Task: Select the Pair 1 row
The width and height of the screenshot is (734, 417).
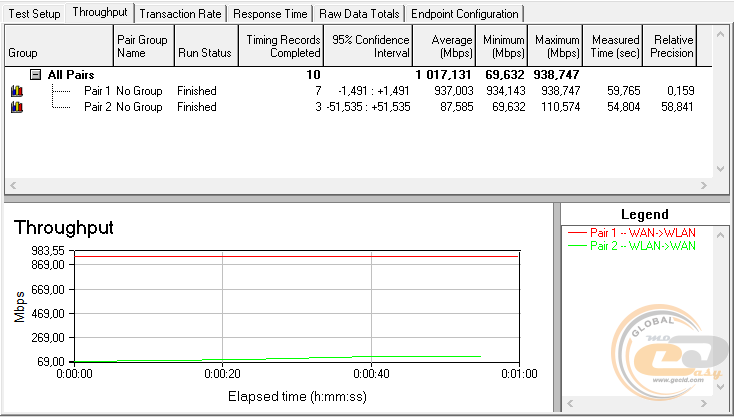Action: 358,91
